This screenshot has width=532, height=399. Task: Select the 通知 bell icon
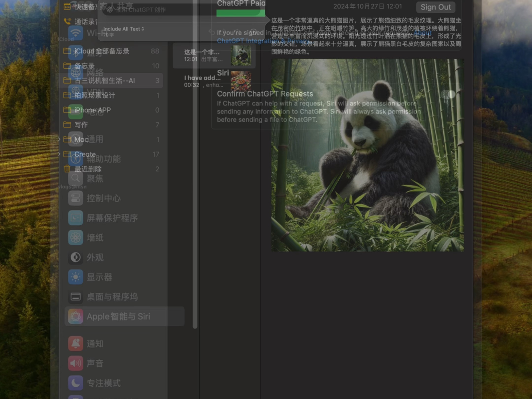(76, 344)
